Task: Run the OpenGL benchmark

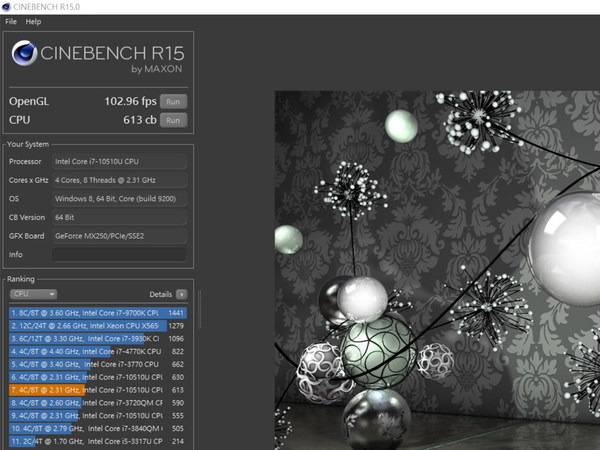Action: pos(174,101)
